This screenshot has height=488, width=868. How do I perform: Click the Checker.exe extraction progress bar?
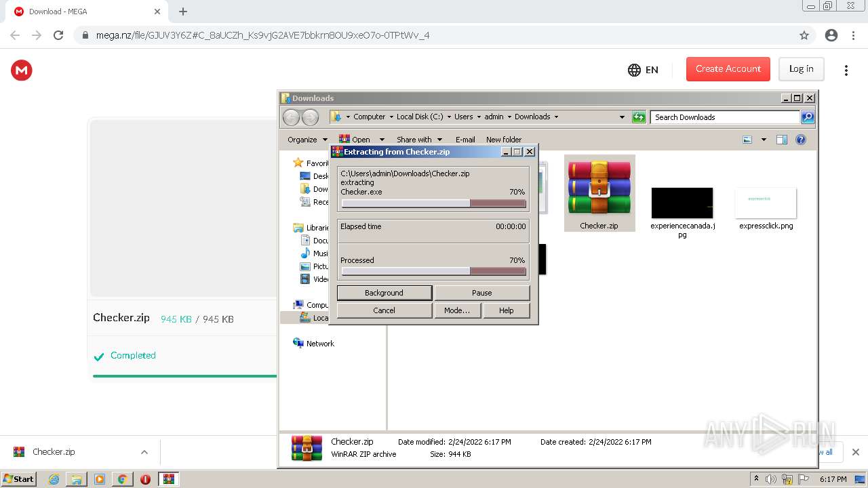pyautogui.click(x=433, y=203)
